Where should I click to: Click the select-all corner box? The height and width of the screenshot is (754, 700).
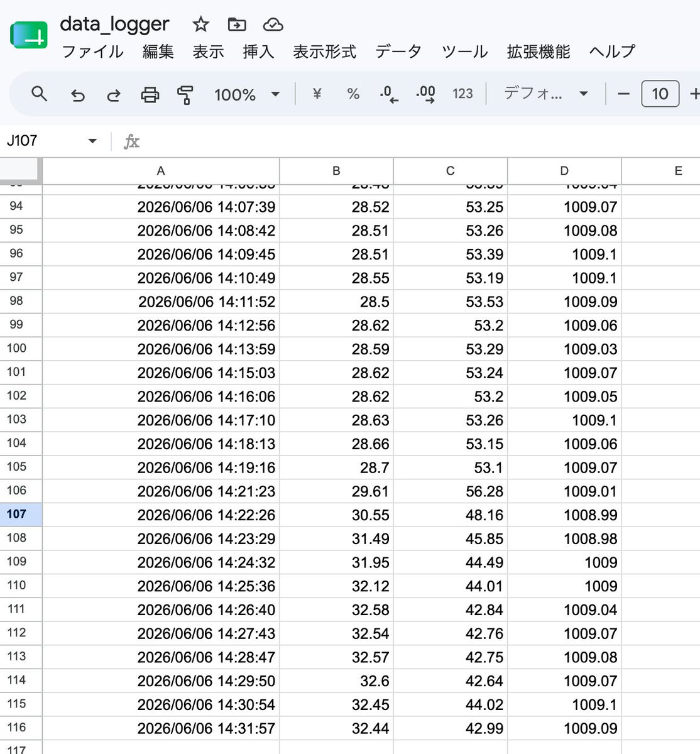click(20, 170)
